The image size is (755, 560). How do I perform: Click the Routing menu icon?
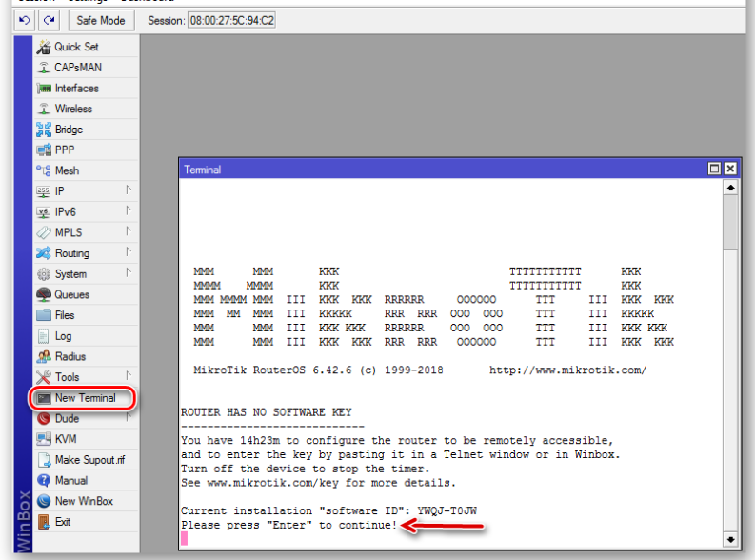click(44, 253)
